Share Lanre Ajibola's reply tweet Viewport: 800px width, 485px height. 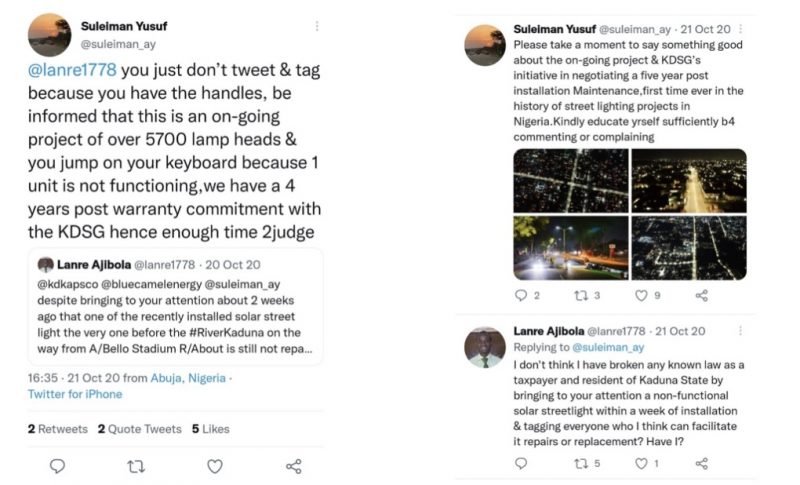(702, 463)
